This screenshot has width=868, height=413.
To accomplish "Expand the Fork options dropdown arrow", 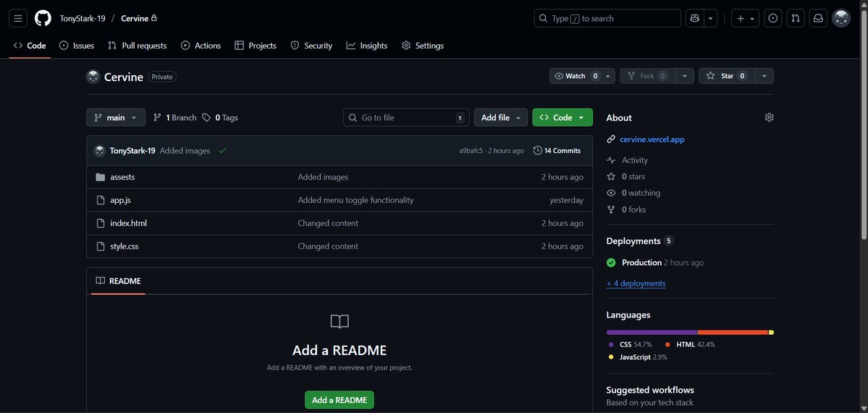I will tap(685, 76).
